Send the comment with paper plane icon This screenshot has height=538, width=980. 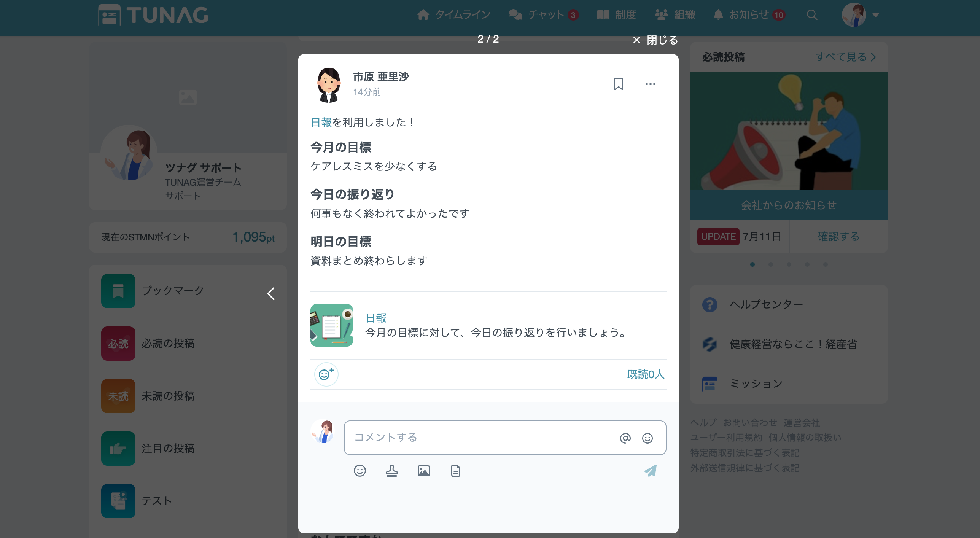coord(651,471)
